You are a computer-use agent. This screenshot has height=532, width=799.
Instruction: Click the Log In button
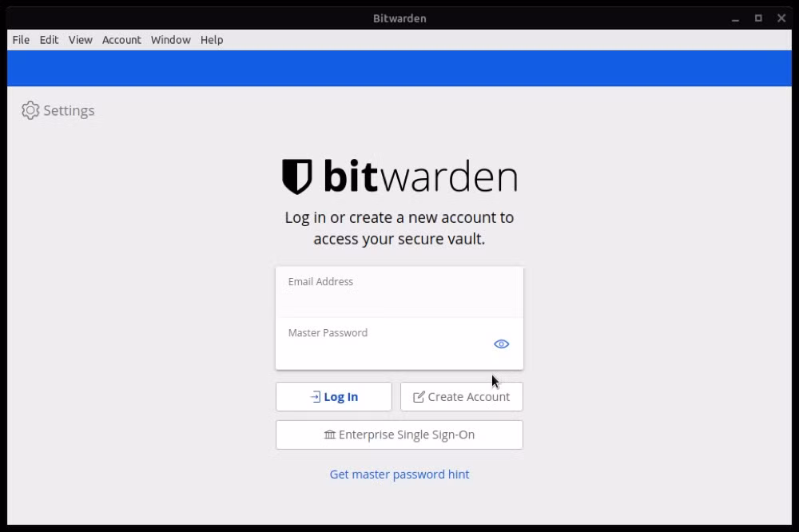coord(334,396)
